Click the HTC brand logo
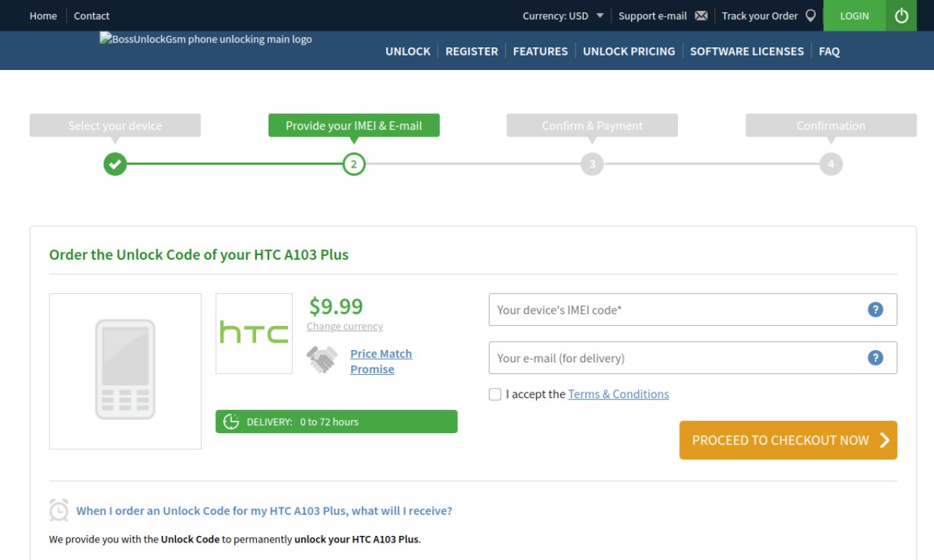Screen dimensions: 934x560 [x=254, y=333]
